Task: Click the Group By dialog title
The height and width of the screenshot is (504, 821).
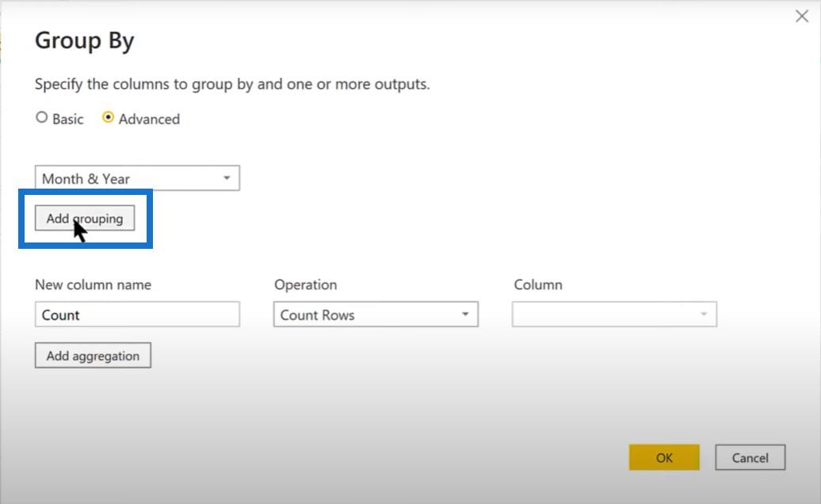Action: tap(84, 41)
